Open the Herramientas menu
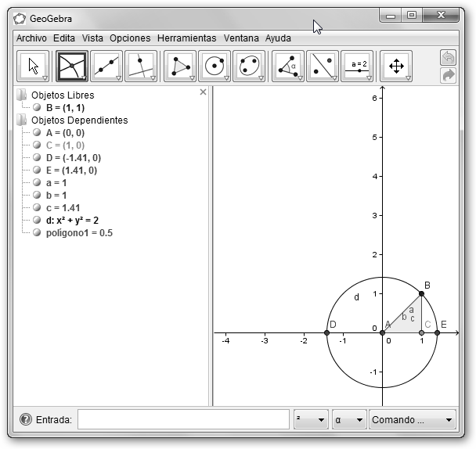Screen dimensions: 476x449 (x=186, y=38)
